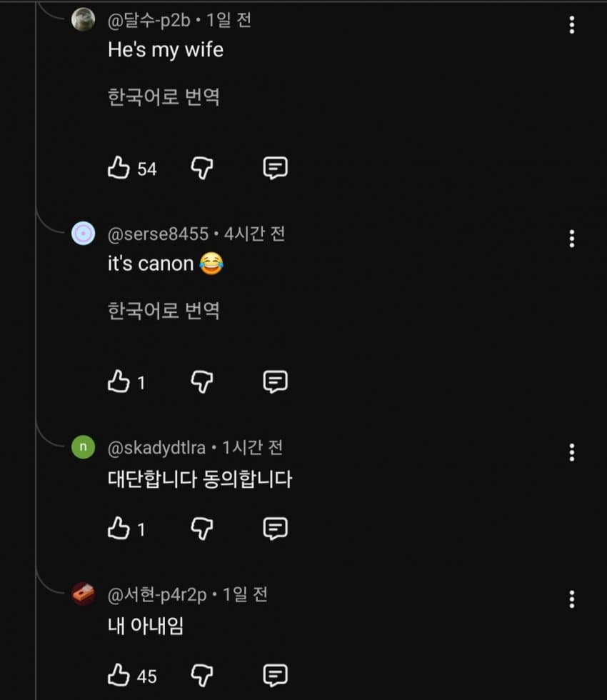Translate "it's canon" comment to Korean
The width and height of the screenshot is (607, 700).
(x=164, y=311)
